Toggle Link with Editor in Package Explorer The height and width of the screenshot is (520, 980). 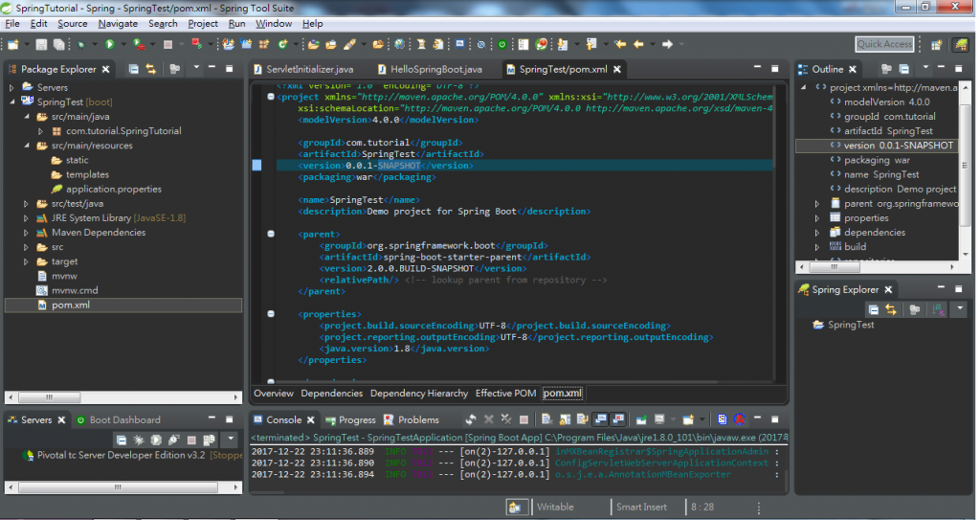point(150,69)
